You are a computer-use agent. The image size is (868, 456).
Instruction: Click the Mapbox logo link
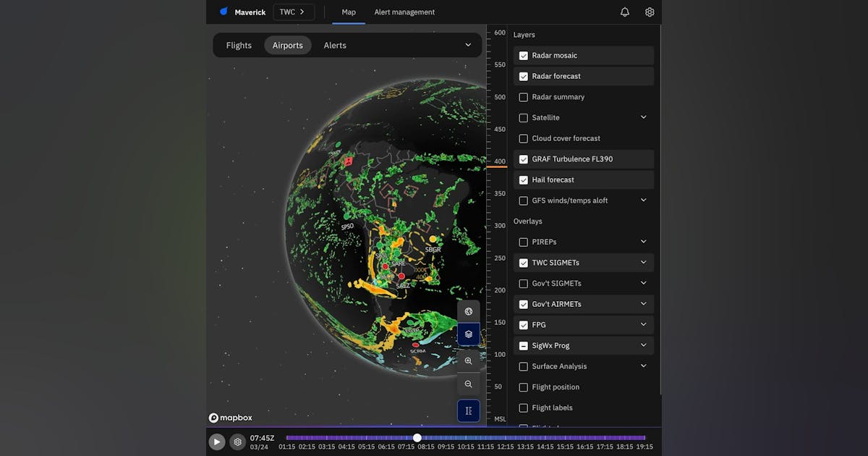click(231, 418)
